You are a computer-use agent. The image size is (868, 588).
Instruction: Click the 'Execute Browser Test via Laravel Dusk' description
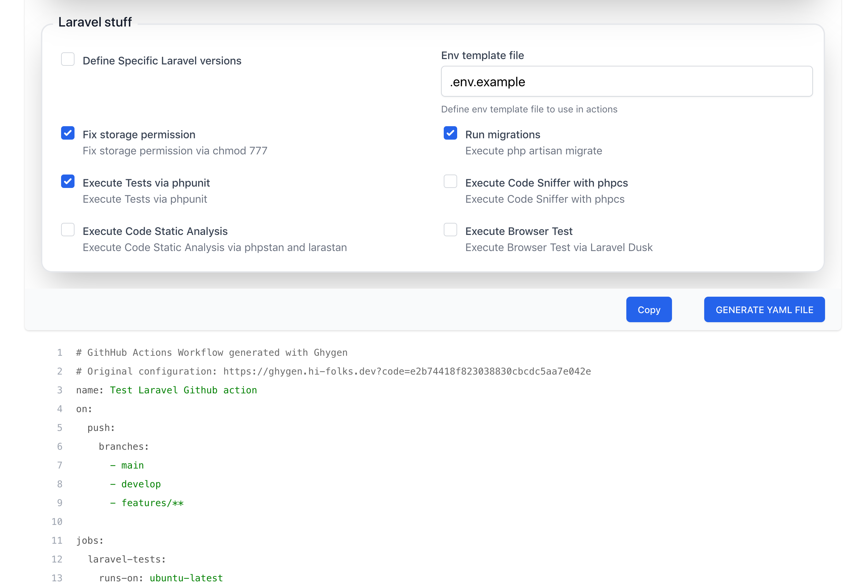click(x=559, y=248)
